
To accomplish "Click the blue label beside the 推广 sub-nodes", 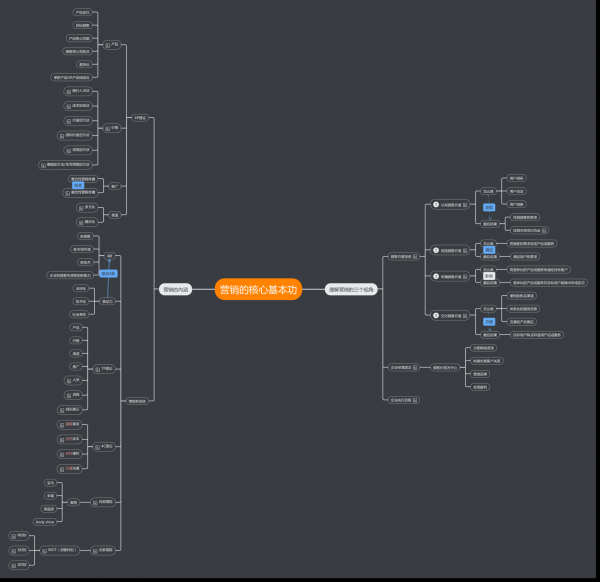I will (x=78, y=186).
